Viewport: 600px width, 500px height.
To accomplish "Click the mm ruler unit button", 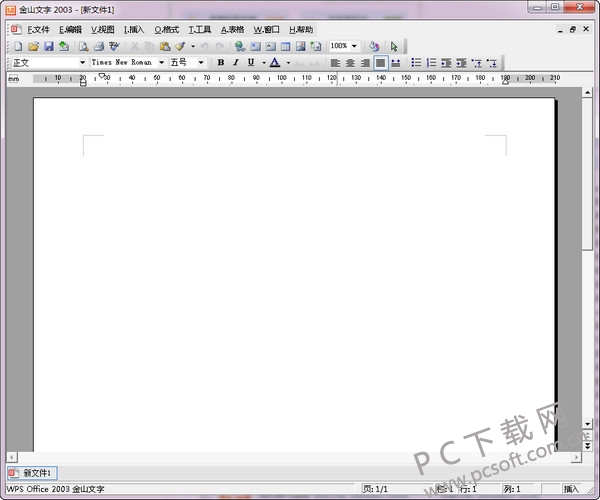I will [x=14, y=79].
